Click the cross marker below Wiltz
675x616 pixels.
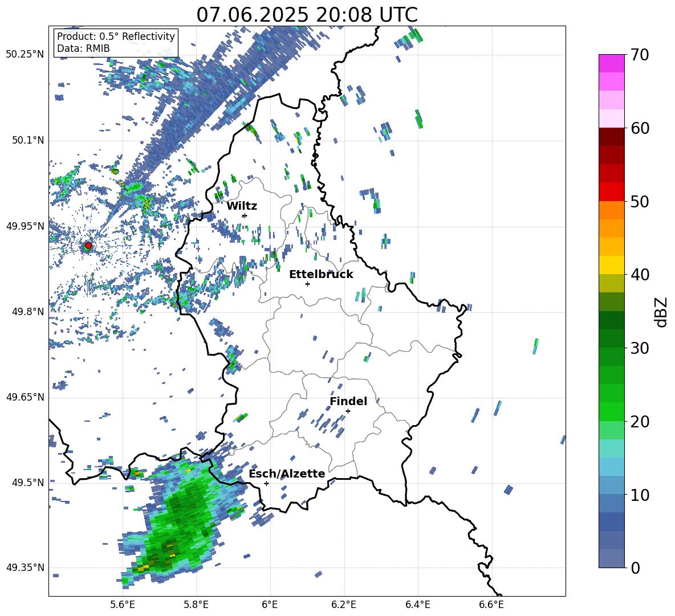[x=245, y=215]
